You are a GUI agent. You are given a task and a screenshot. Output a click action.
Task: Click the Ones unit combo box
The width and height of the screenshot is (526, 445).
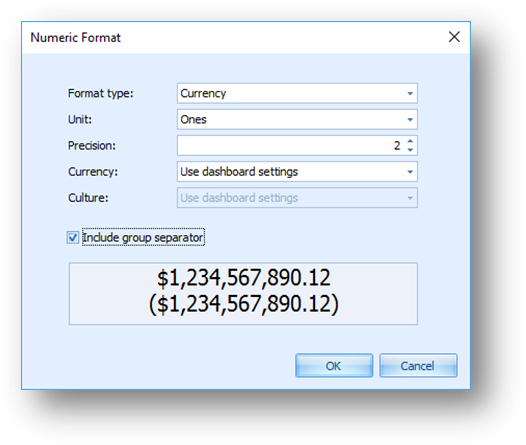click(297, 119)
